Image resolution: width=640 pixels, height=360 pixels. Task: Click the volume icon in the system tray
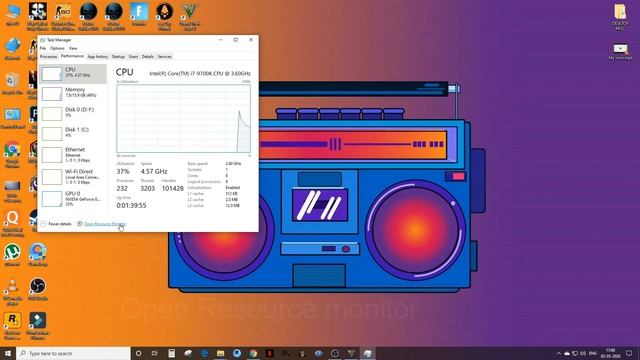(583, 353)
